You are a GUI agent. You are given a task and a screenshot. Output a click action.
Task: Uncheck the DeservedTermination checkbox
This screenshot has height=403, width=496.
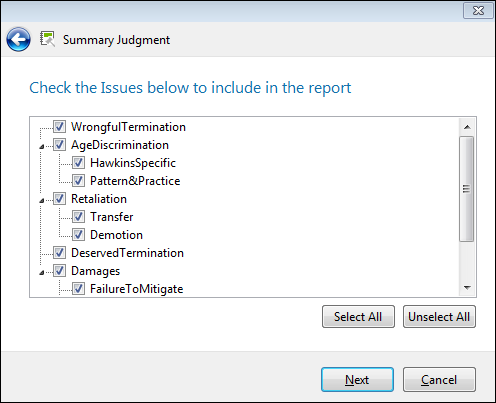pos(59,253)
